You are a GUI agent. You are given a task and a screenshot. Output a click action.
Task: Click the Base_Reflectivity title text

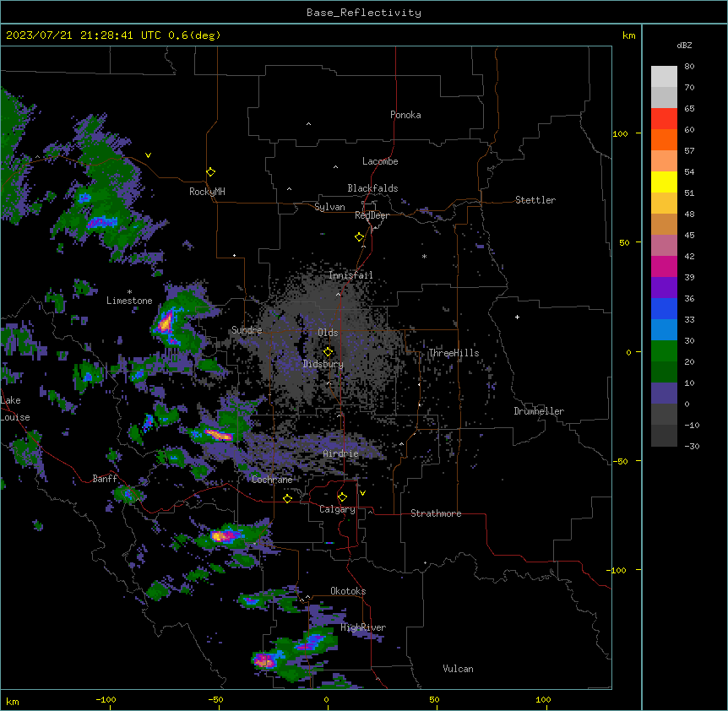coord(364,13)
